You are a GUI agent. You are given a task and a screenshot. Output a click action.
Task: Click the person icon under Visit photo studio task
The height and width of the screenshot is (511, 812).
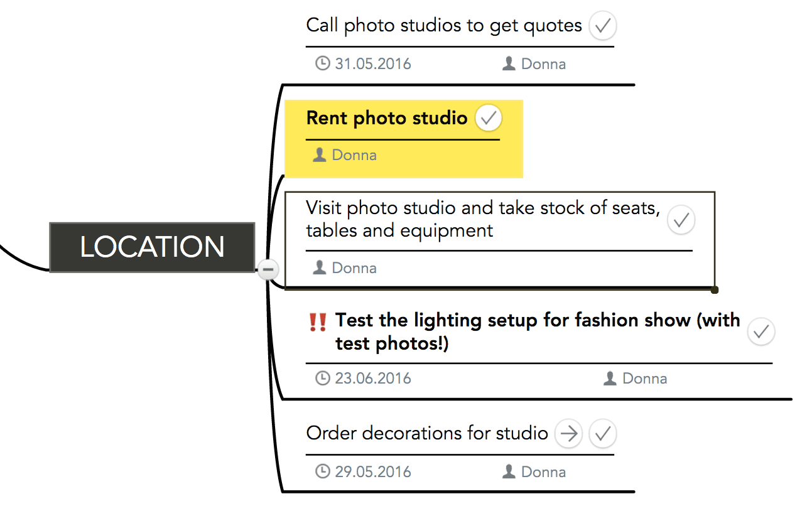[320, 268]
